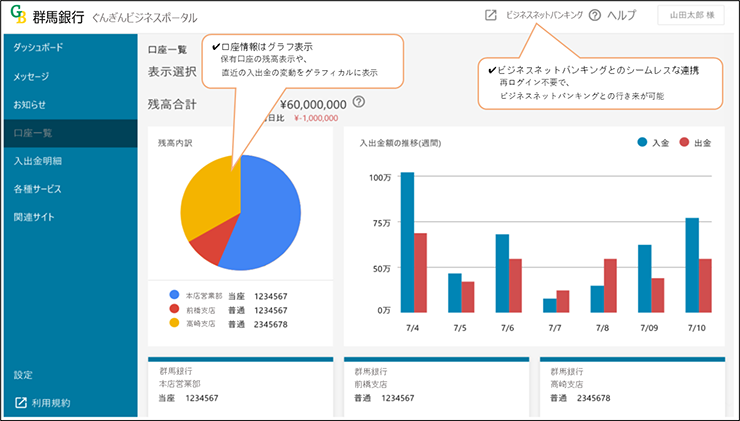Click the blue 本店営業部 legend marker
The width and height of the screenshot is (740, 421).
(174, 296)
